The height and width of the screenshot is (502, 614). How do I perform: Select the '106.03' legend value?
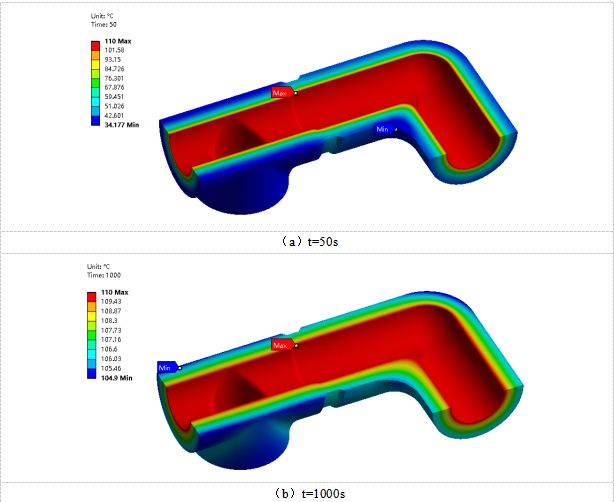click(x=111, y=359)
